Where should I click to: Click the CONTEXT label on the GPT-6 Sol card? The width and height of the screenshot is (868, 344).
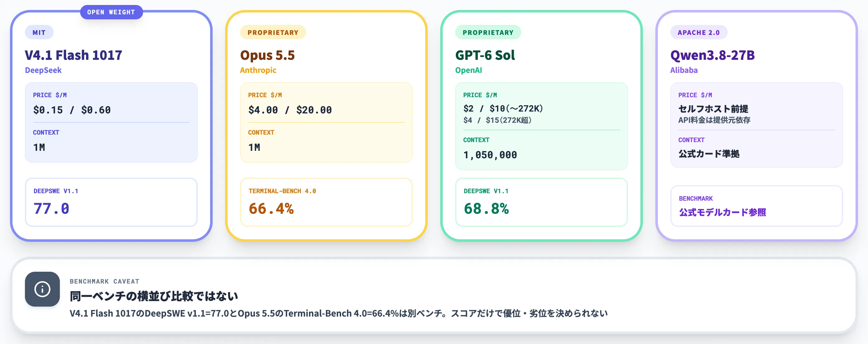pyautogui.click(x=476, y=140)
